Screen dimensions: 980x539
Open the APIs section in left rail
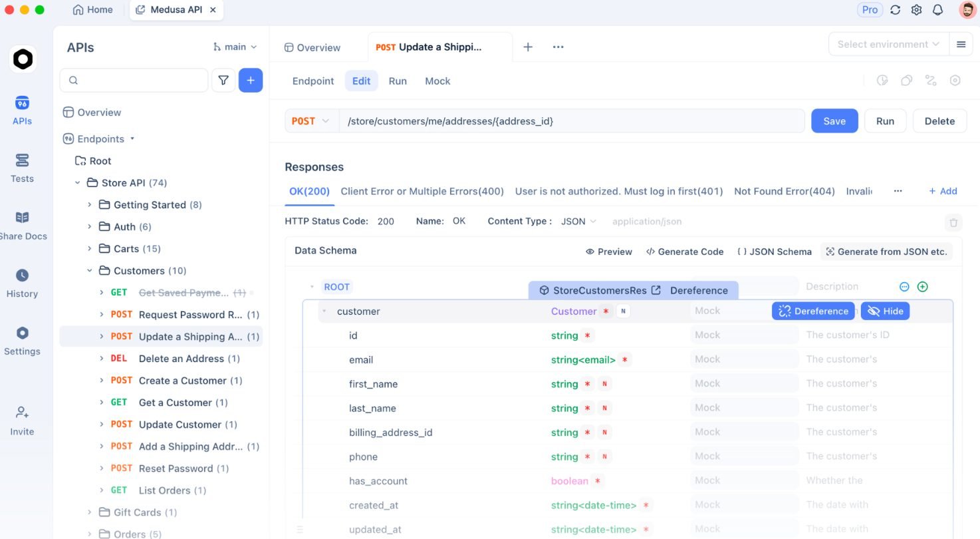22,110
